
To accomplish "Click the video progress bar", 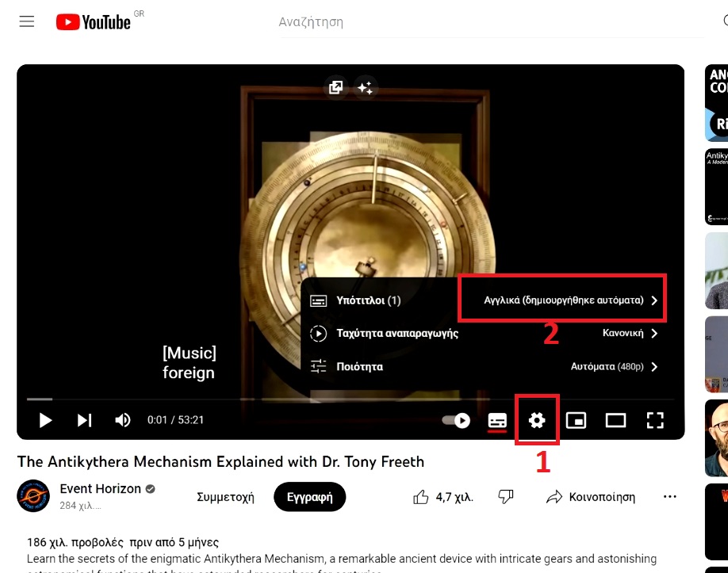I will (349, 399).
